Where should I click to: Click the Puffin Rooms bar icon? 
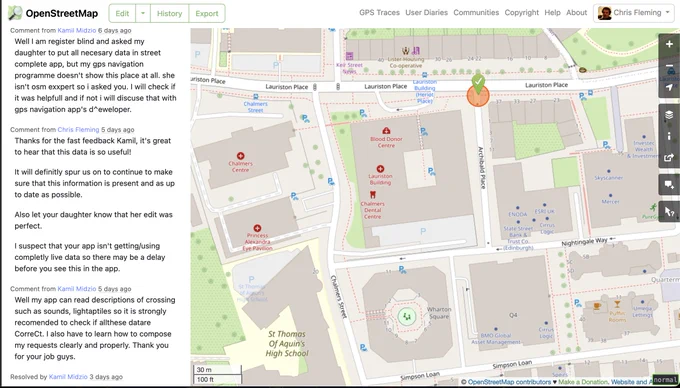(x=617, y=304)
